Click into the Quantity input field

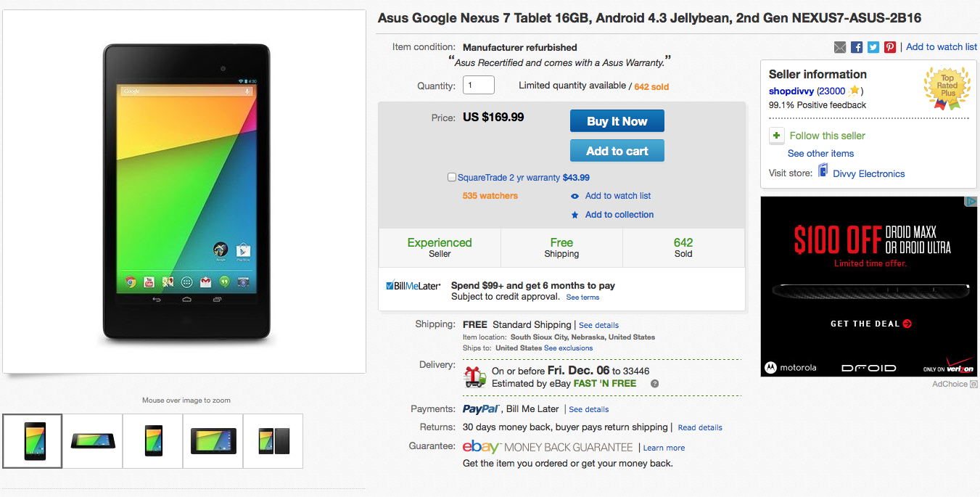(x=479, y=85)
